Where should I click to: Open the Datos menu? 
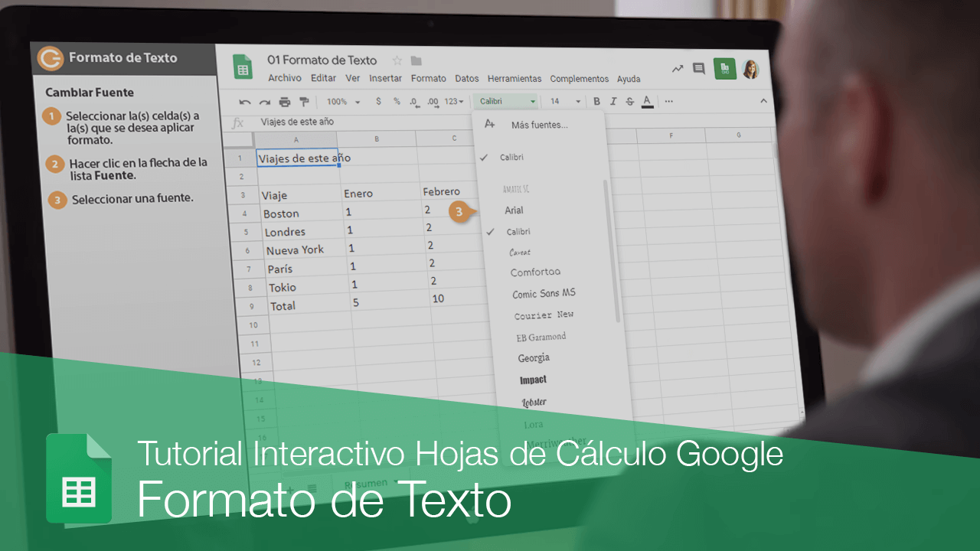(x=467, y=78)
